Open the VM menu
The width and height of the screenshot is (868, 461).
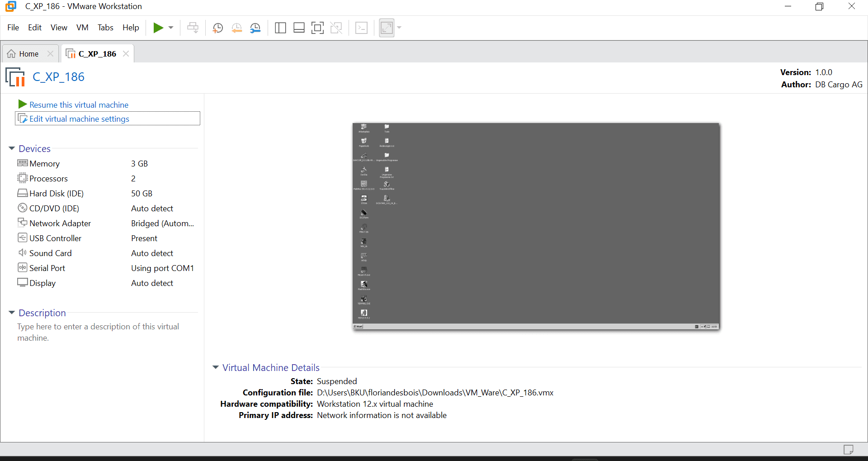82,28
